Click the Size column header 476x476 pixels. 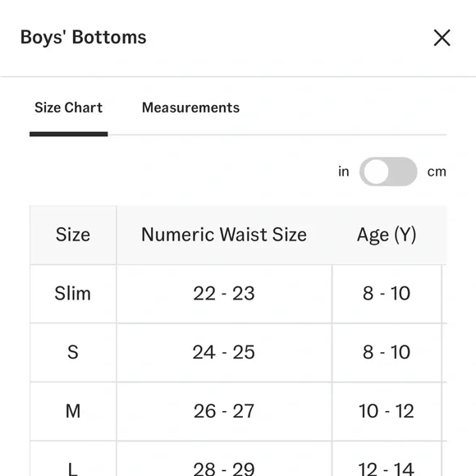click(x=73, y=235)
